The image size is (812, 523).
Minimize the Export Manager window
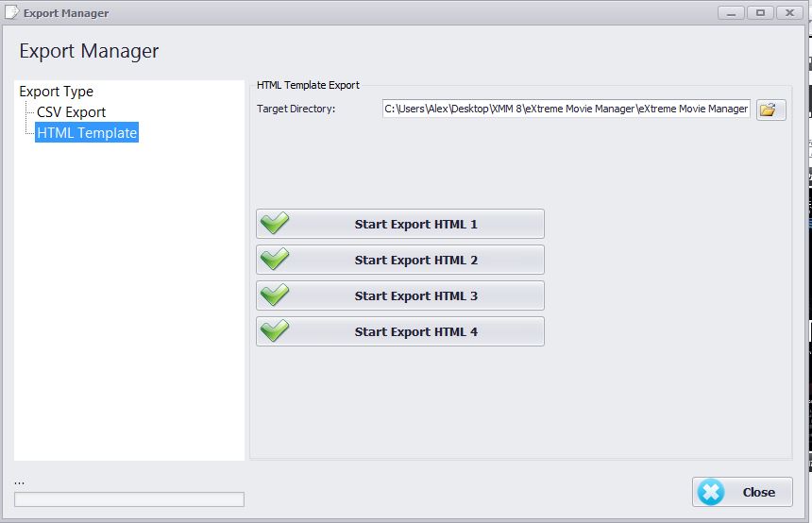click(731, 12)
